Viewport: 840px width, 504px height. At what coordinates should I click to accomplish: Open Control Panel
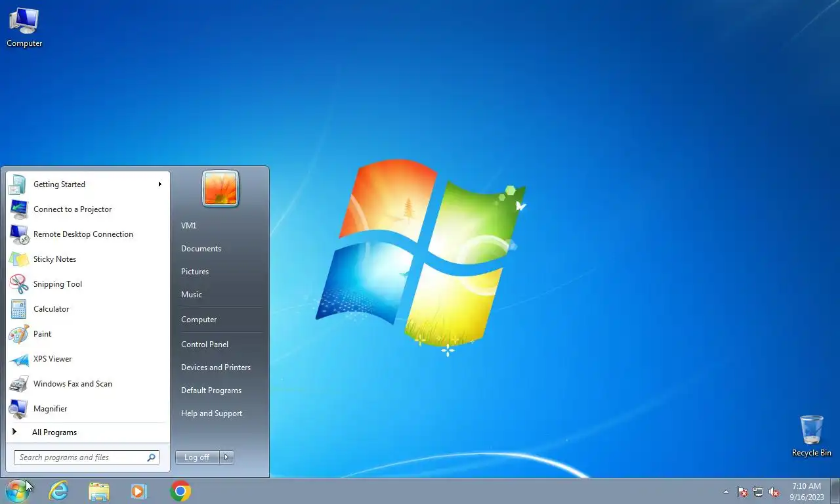click(205, 345)
